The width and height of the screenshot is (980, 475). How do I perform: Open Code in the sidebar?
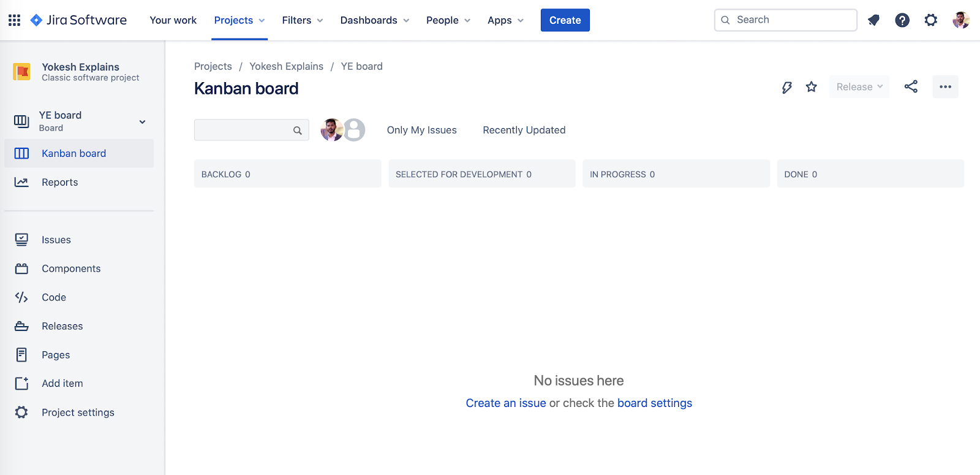[x=79, y=297]
